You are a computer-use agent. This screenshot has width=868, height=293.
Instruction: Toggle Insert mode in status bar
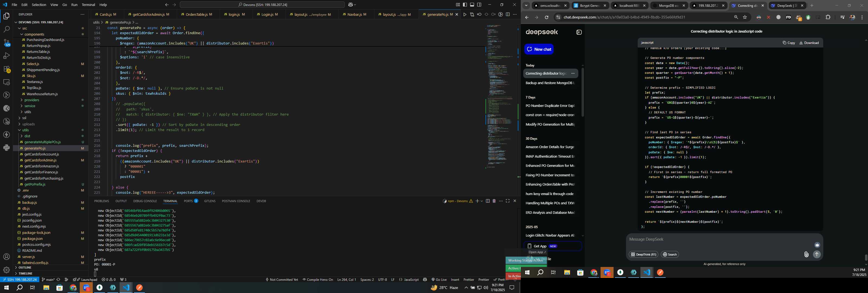pos(455,279)
